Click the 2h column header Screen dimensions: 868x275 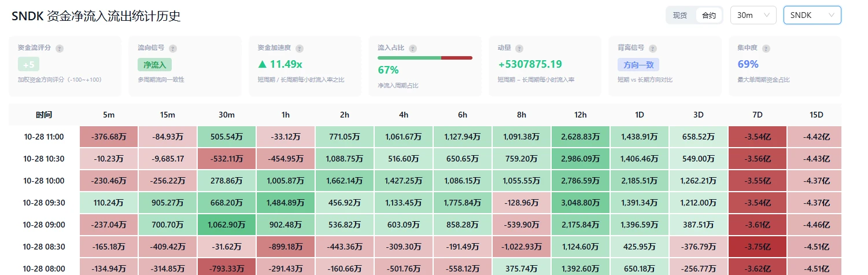coord(345,115)
